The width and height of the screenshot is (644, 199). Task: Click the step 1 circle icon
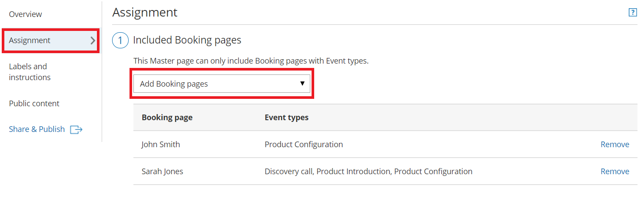[x=120, y=40]
